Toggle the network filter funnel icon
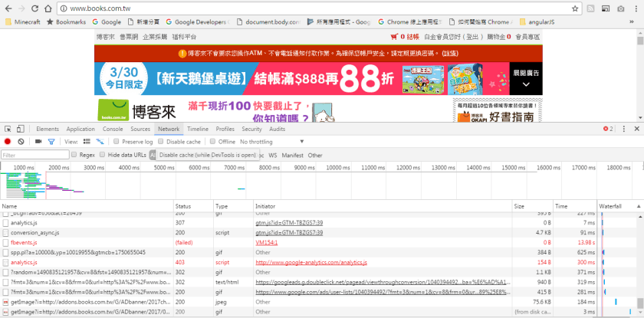644x318 pixels. pyautogui.click(x=51, y=142)
